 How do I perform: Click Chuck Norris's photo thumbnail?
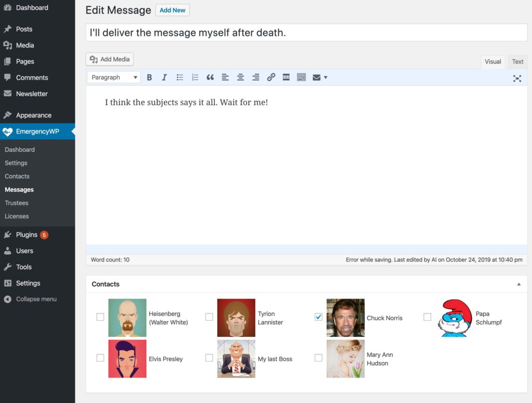345,318
